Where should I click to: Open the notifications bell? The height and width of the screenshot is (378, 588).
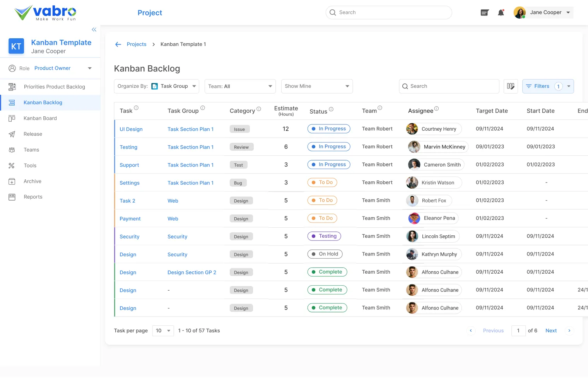pyautogui.click(x=501, y=13)
